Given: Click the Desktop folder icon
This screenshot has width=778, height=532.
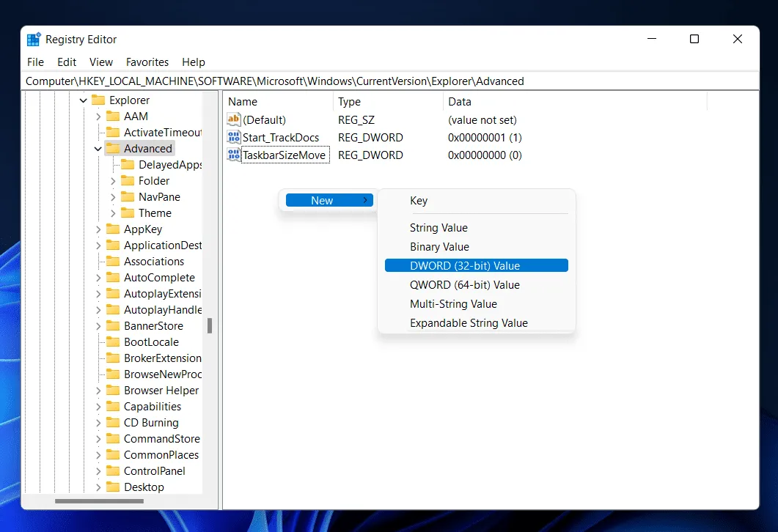Looking at the screenshot, I should pyautogui.click(x=113, y=487).
